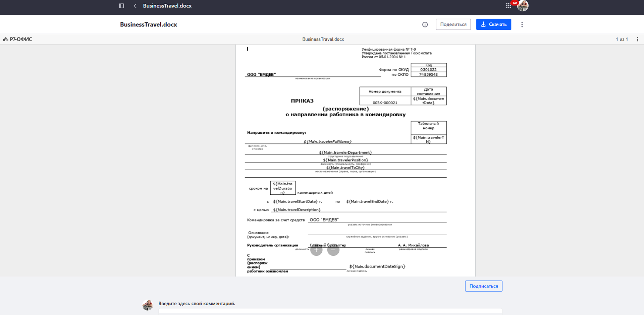Click the BusinessTravel.docx title in top bar

[x=167, y=6]
